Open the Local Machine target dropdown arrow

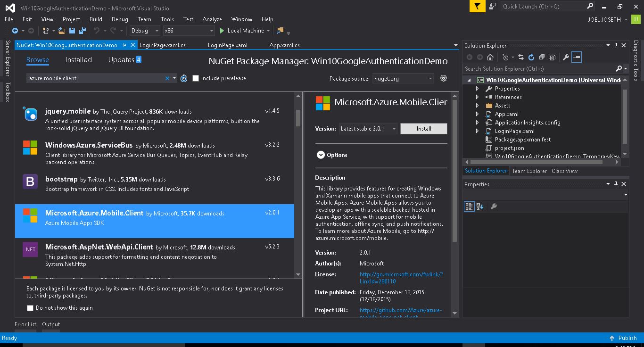(268, 31)
